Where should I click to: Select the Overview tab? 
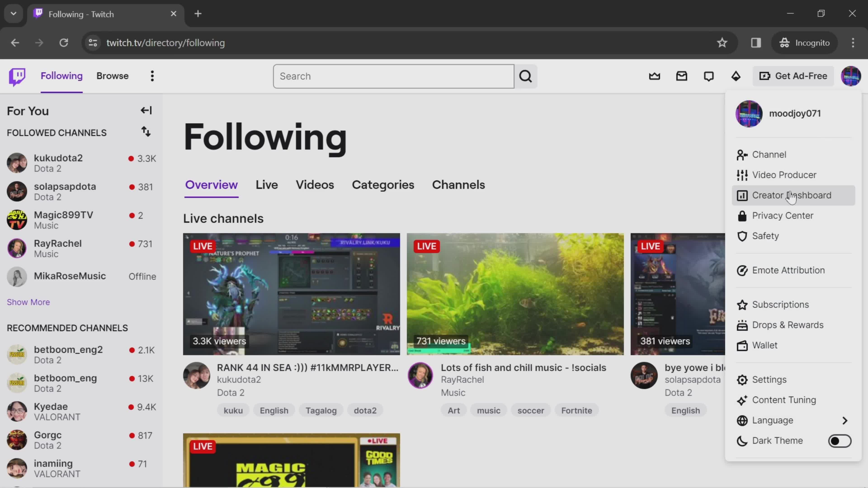click(211, 185)
